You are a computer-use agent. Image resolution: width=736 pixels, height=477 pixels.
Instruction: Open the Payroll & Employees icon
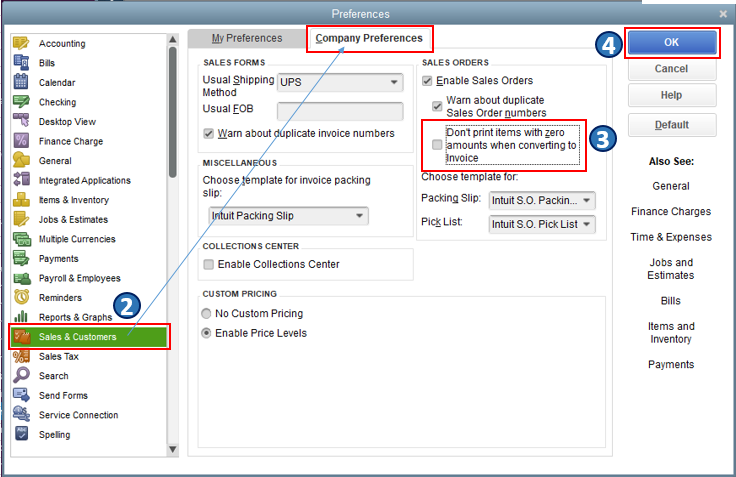pos(21,277)
